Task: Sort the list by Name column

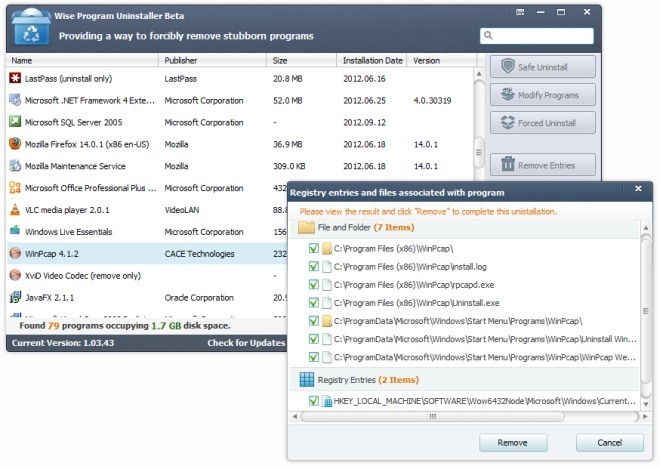Action: pos(82,60)
